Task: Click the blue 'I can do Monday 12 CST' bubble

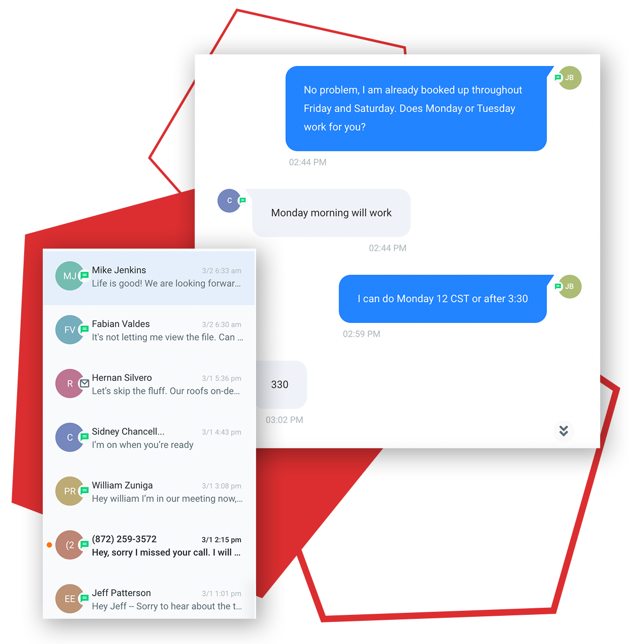Action: [x=443, y=299]
